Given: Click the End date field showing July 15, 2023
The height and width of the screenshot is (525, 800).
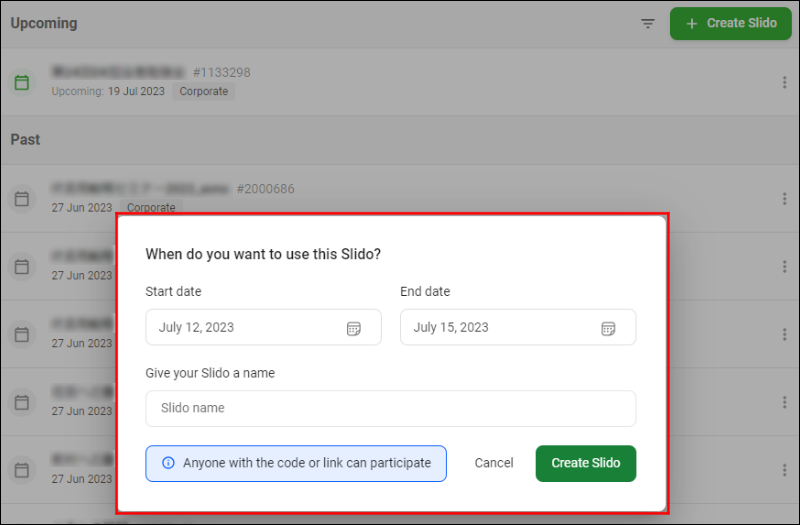Looking at the screenshot, I should 518,327.
